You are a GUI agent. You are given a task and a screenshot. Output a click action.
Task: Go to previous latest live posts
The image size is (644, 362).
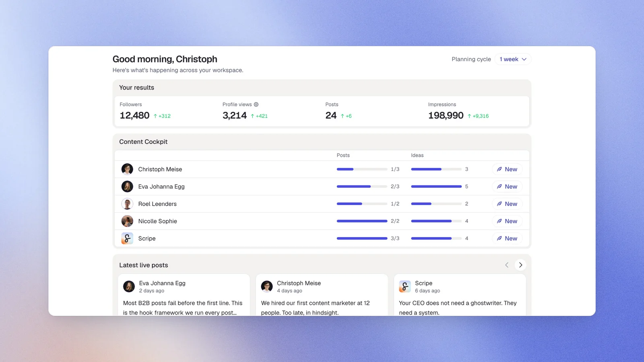pyautogui.click(x=507, y=265)
